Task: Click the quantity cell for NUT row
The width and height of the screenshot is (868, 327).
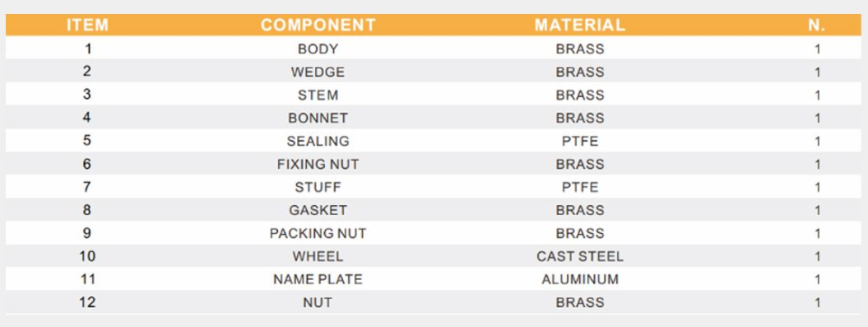Action: pyautogui.click(x=817, y=302)
